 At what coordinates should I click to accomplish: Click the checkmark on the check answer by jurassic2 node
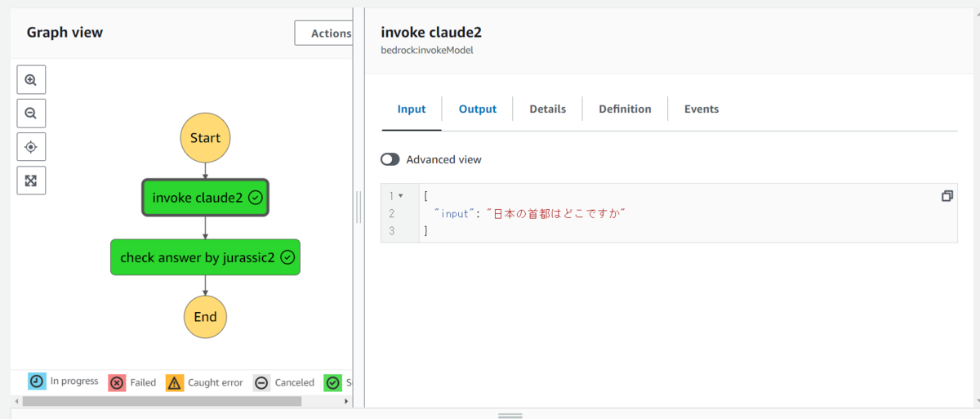pyautogui.click(x=287, y=257)
